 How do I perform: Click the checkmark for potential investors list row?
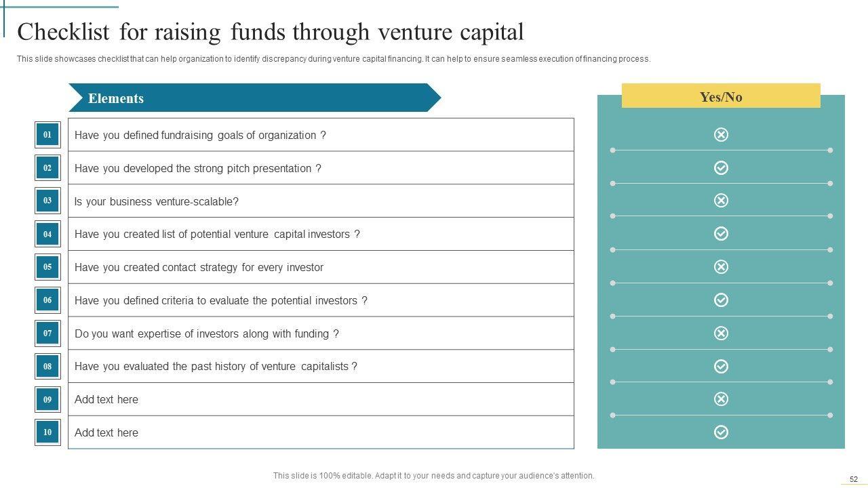coord(721,234)
